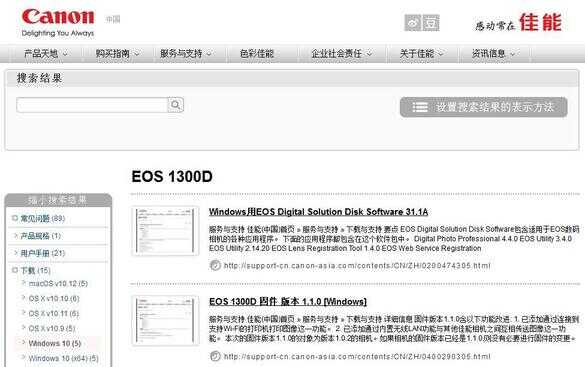Click the second gray header icon

pyautogui.click(x=431, y=23)
